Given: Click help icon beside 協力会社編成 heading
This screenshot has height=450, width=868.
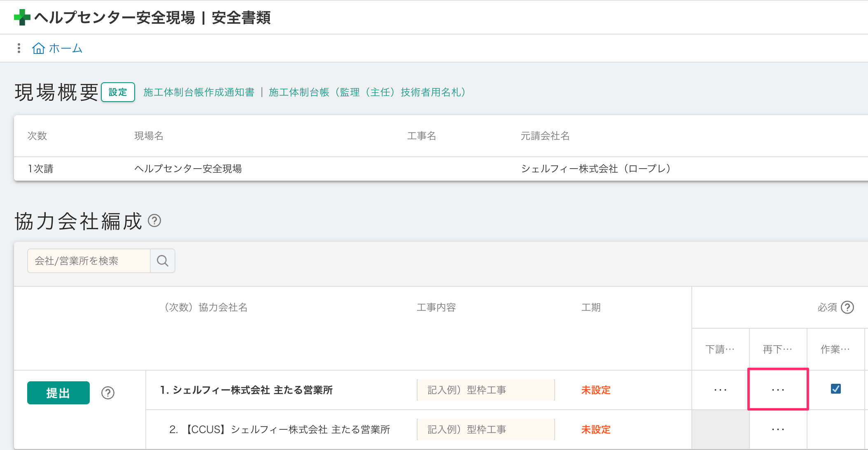Looking at the screenshot, I should (x=154, y=221).
